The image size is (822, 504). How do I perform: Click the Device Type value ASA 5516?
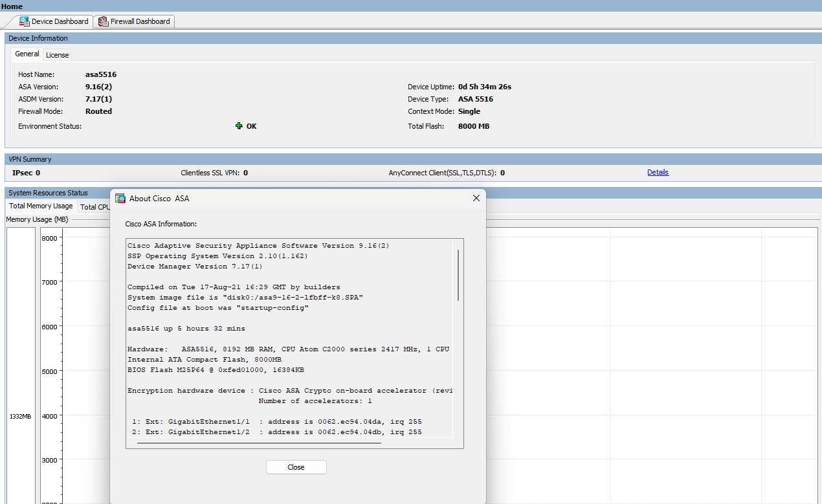476,99
